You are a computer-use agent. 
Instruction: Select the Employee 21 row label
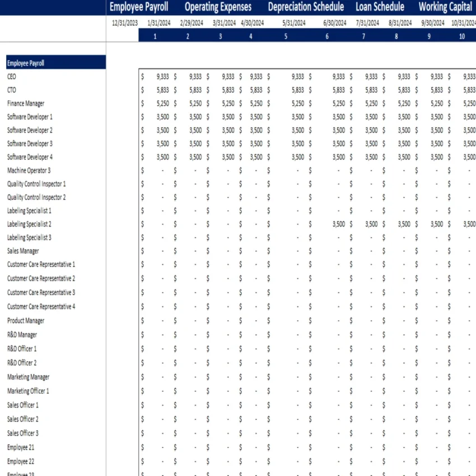[x=21, y=447]
